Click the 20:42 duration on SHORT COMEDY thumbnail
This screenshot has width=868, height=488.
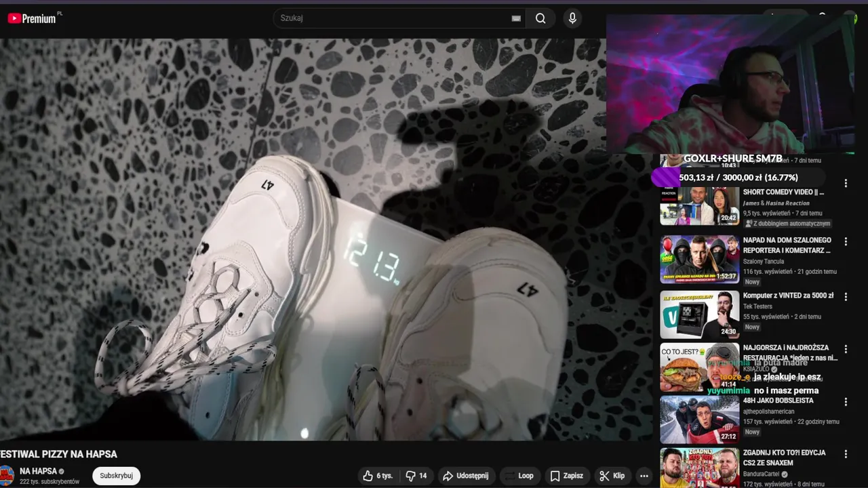tap(728, 218)
